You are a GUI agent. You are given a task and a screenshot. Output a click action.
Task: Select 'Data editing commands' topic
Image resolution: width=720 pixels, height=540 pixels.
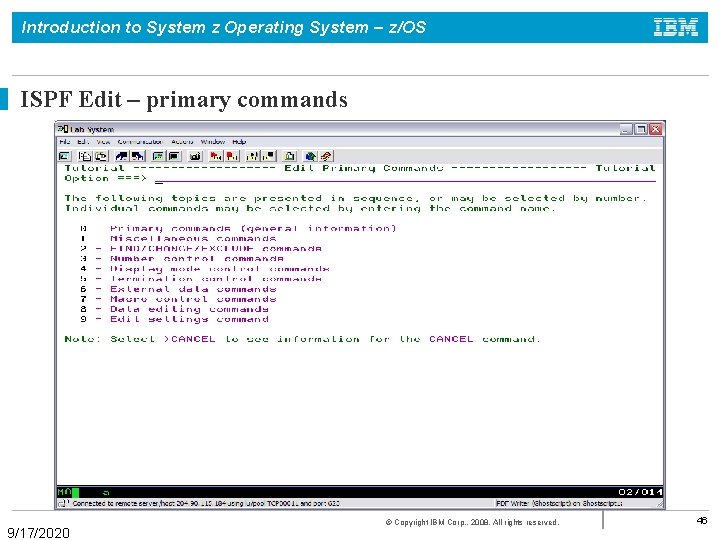pos(189,309)
